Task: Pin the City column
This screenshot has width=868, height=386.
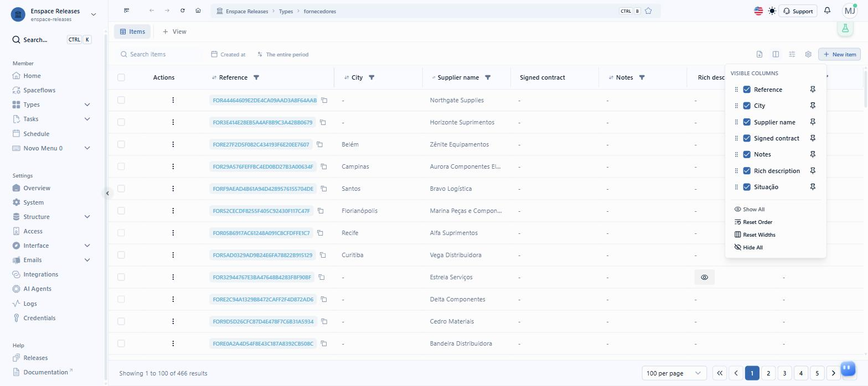Action: (813, 106)
